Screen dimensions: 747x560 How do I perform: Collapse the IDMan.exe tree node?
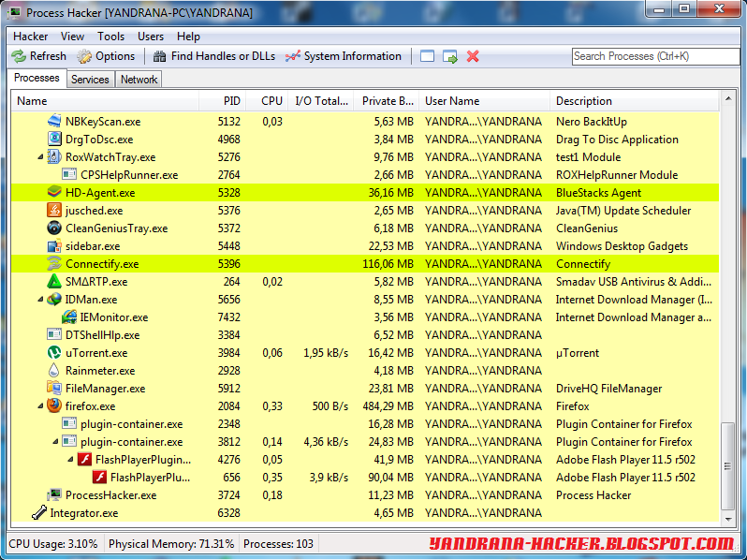[x=40, y=300]
